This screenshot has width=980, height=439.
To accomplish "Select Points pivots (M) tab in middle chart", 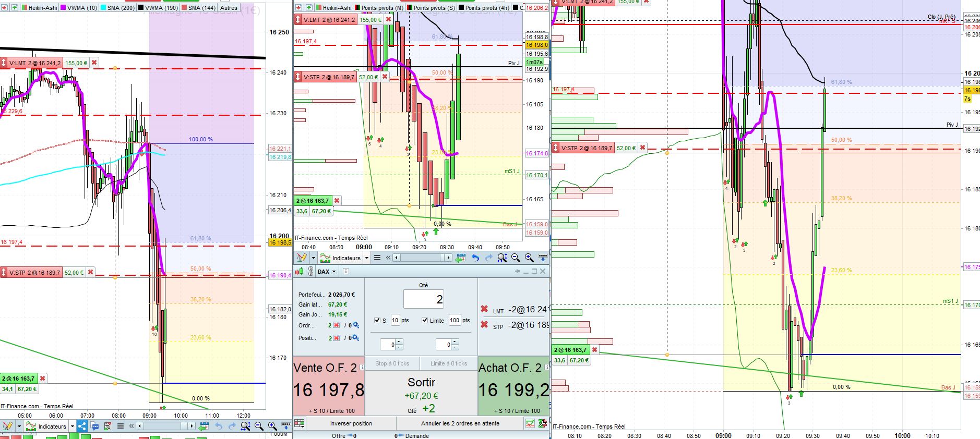I will (x=379, y=8).
